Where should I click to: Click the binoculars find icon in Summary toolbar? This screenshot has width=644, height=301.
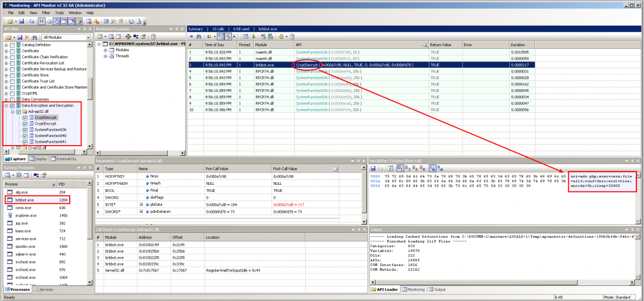(x=199, y=36)
